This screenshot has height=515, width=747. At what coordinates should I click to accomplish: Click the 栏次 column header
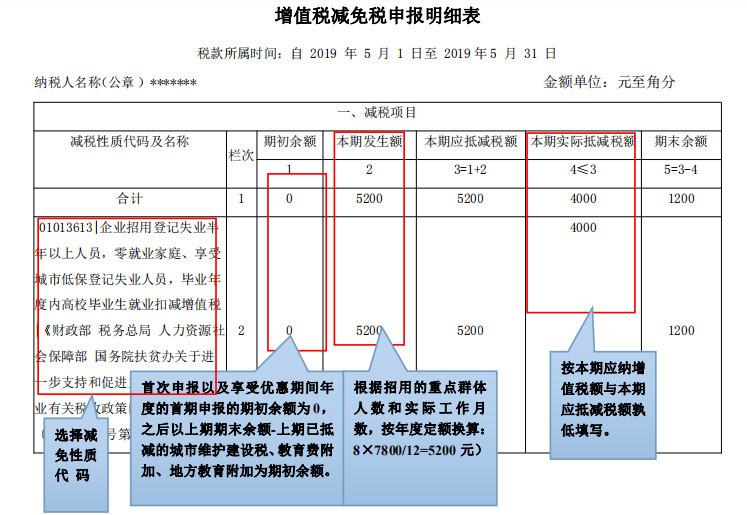(x=241, y=155)
